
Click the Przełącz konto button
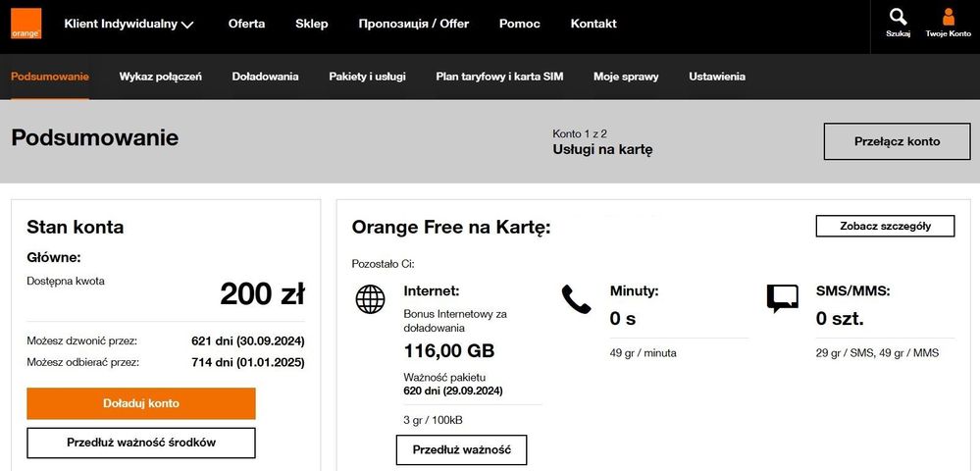897,141
